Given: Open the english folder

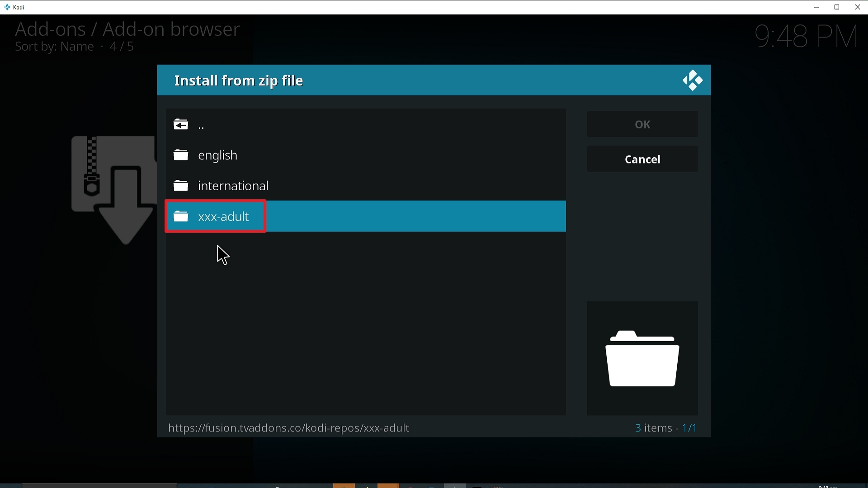Looking at the screenshot, I should [366, 155].
